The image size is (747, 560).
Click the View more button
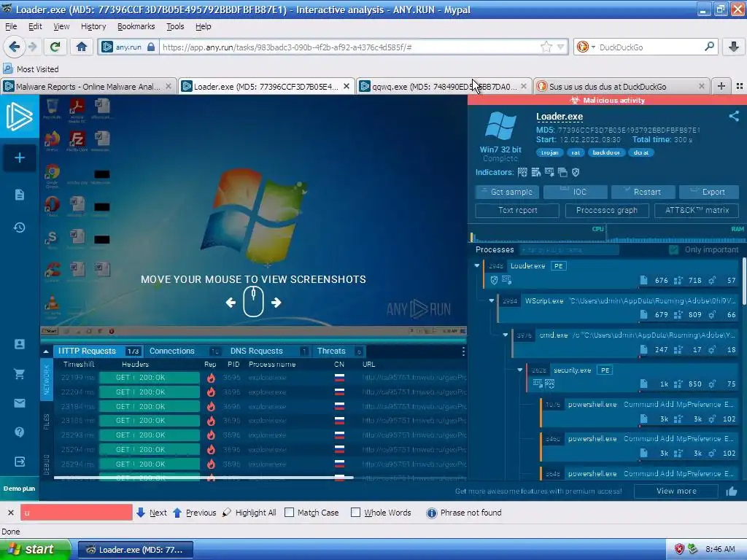coord(676,491)
